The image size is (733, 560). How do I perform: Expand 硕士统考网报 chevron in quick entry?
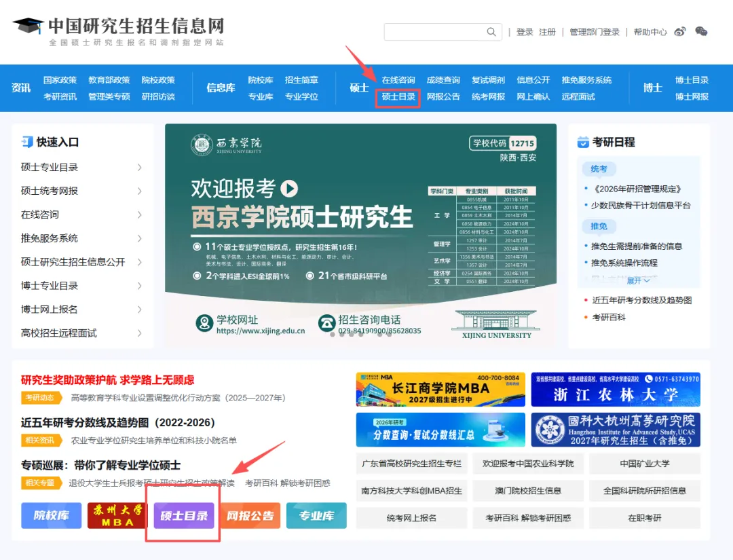click(x=139, y=191)
